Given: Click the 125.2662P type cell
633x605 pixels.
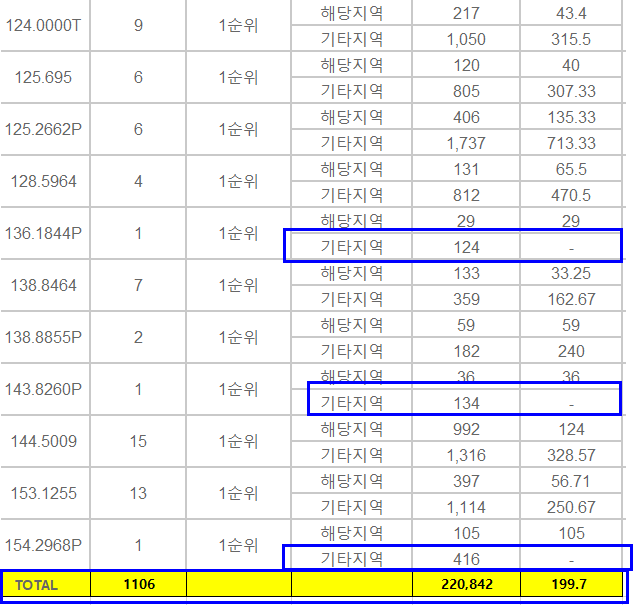Looking at the screenshot, I should tap(45, 129).
